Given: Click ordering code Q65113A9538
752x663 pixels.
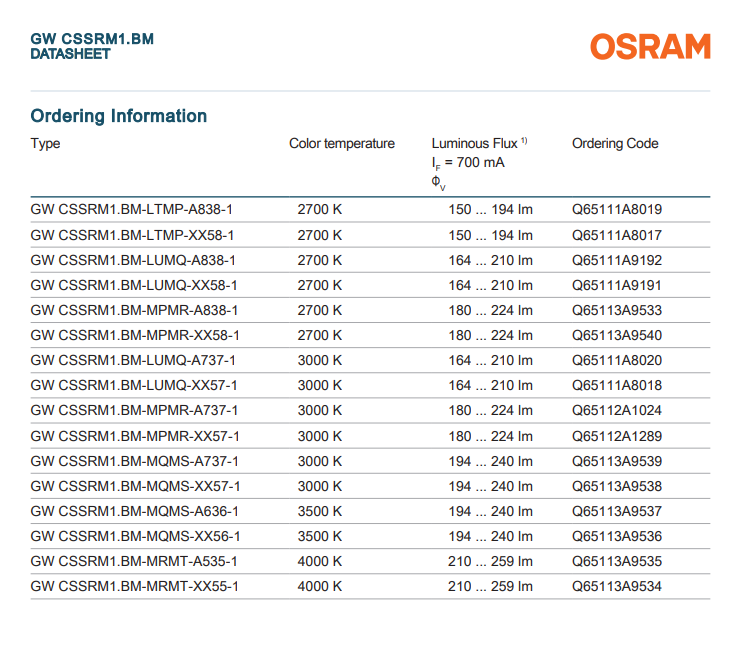Looking at the screenshot, I should (x=617, y=486).
